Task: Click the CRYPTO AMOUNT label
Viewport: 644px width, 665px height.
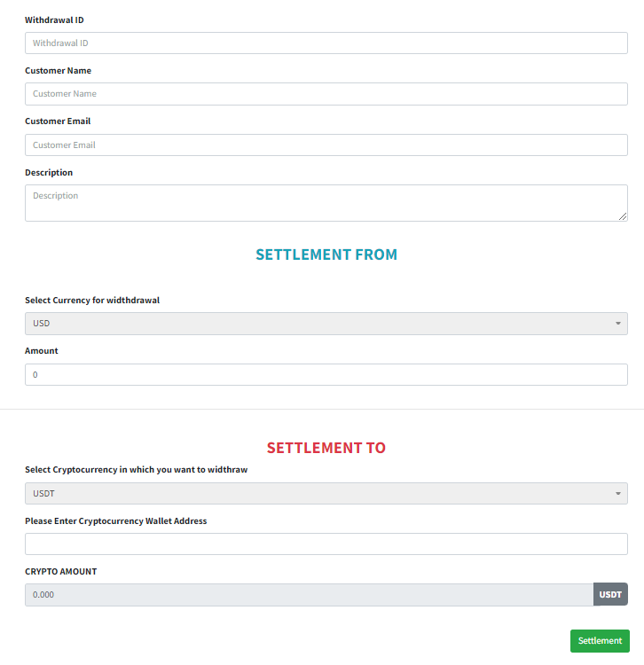Action: pos(60,572)
